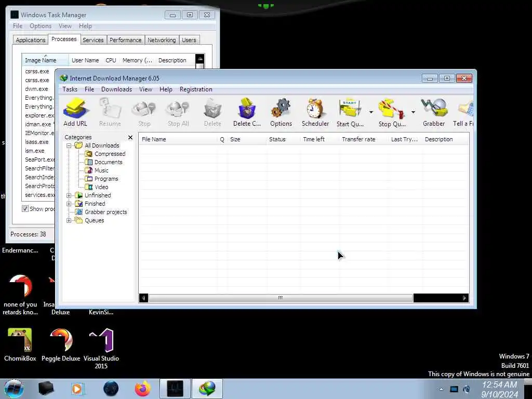This screenshot has width=532, height=399.
Task: Click the Stop Queue icon
Action: (x=392, y=113)
